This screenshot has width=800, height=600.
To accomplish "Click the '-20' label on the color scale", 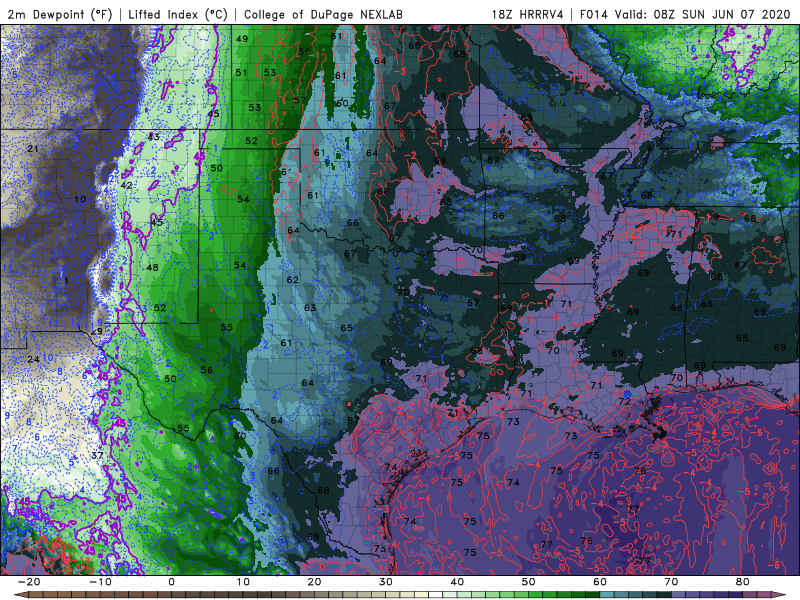I will 29,582.
